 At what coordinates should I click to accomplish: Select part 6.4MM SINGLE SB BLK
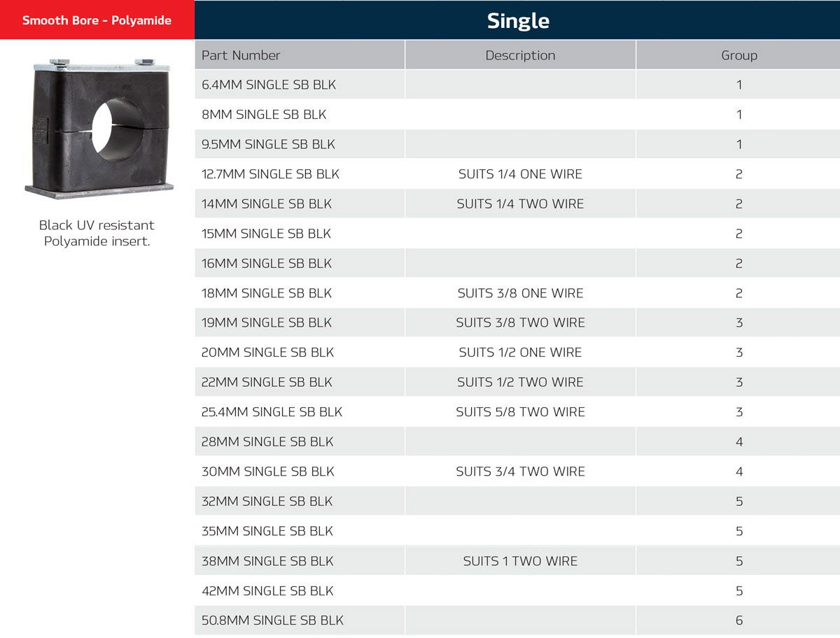click(269, 85)
